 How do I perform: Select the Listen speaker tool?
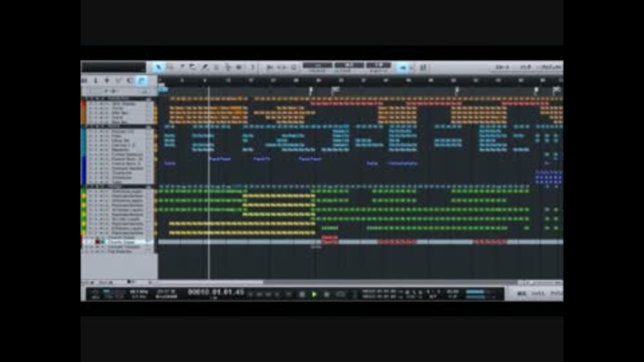(239, 67)
